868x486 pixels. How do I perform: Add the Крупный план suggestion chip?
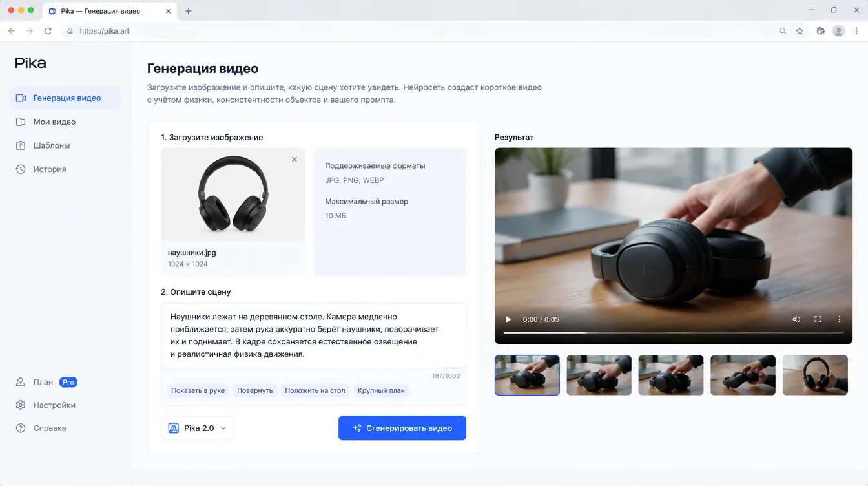pyautogui.click(x=381, y=390)
